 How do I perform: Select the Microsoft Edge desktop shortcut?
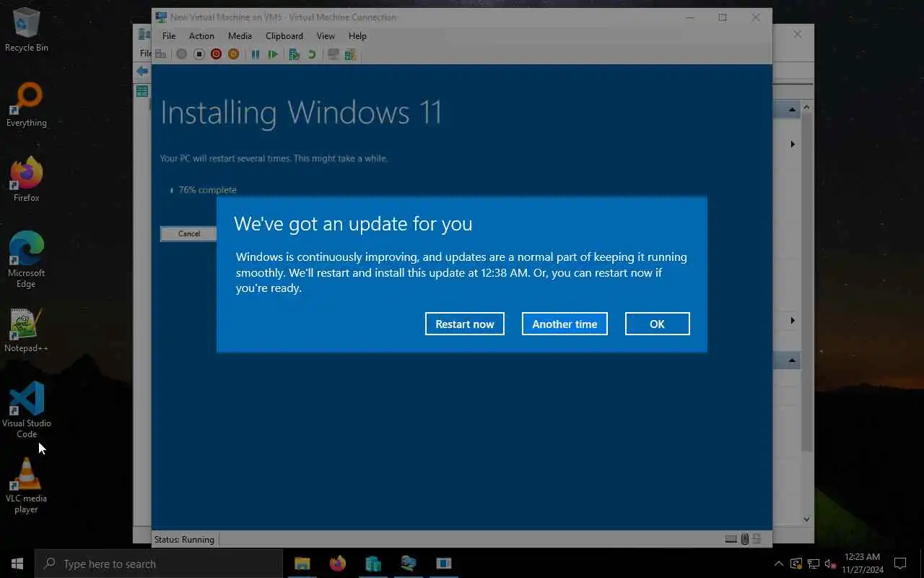(27, 260)
